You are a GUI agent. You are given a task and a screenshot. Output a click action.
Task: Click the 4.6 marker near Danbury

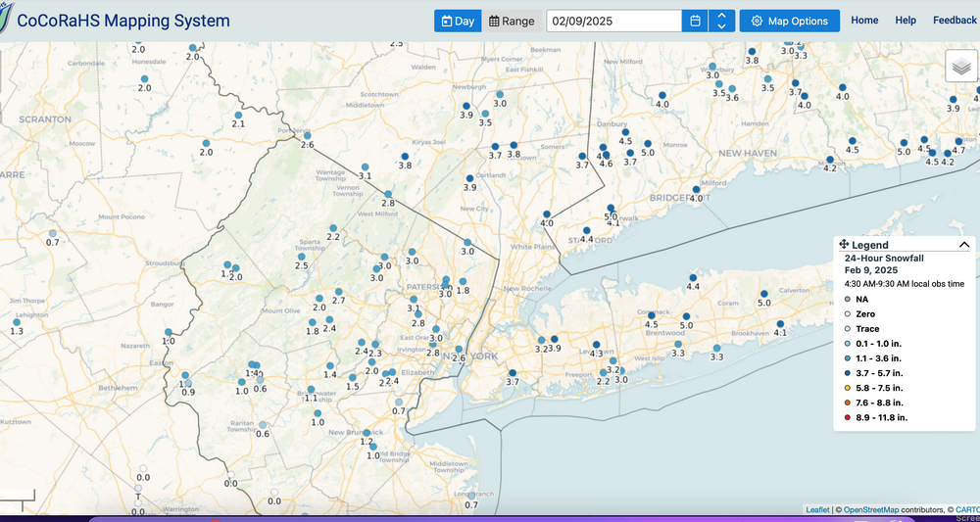point(606,155)
